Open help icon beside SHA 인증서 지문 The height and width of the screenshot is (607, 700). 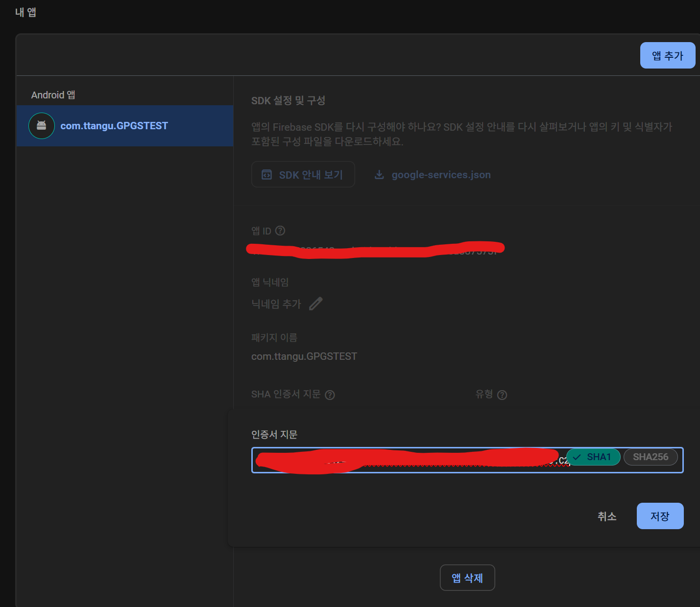click(330, 395)
